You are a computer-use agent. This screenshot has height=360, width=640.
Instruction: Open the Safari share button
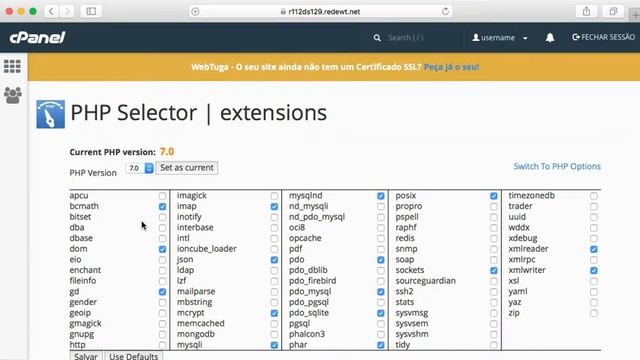click(587, 11)
